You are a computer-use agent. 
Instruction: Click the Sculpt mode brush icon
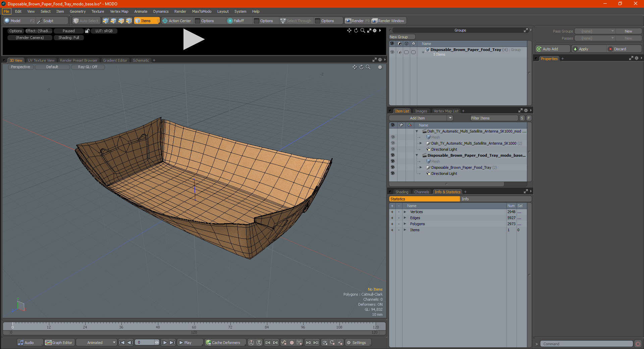(x=40, y=21)
